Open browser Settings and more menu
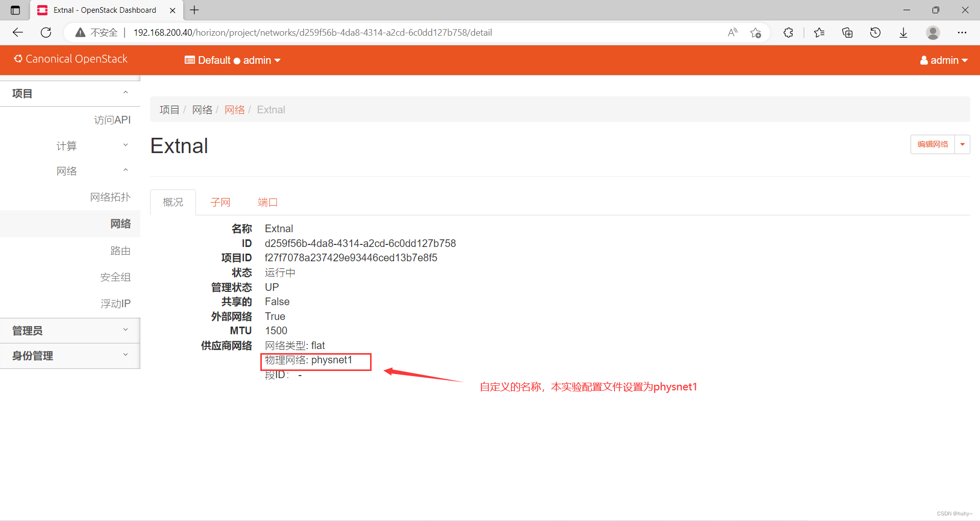 pos(962,33)
